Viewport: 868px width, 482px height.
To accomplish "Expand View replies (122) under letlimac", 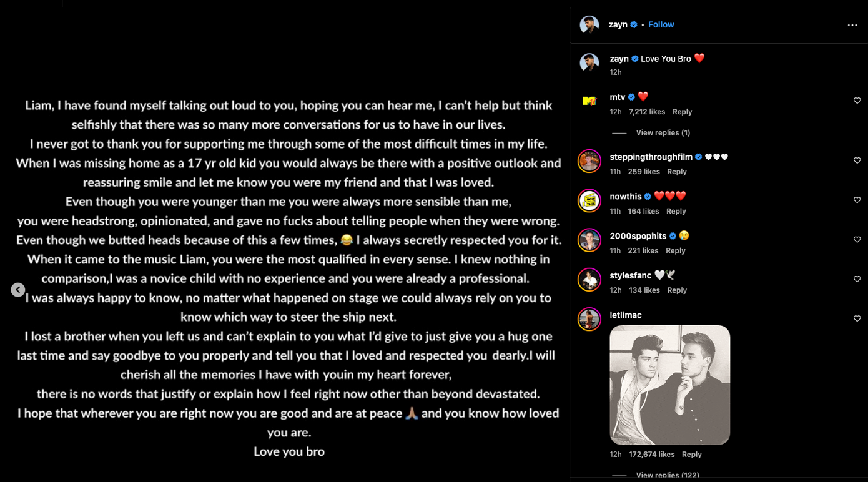I will (x=667, y=475).
